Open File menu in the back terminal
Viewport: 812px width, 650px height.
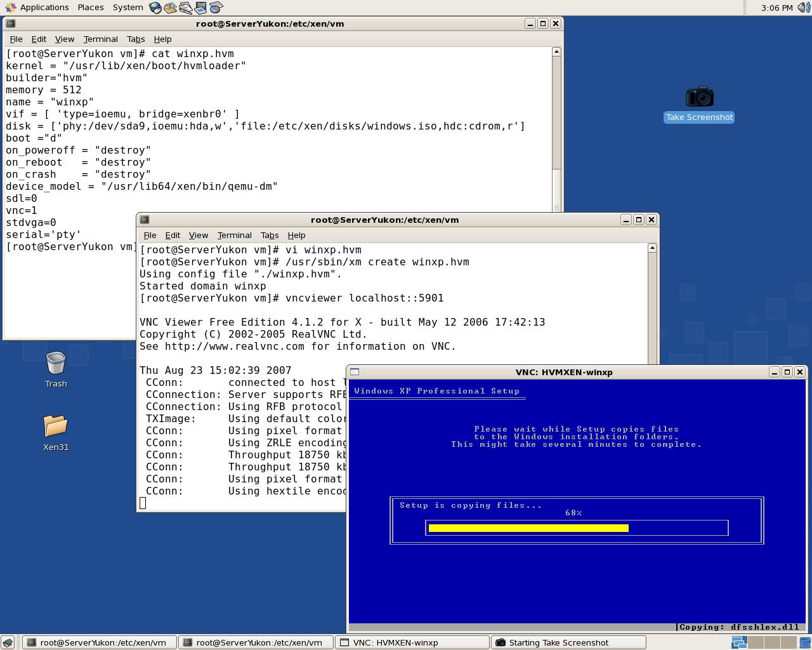[16, 39]
